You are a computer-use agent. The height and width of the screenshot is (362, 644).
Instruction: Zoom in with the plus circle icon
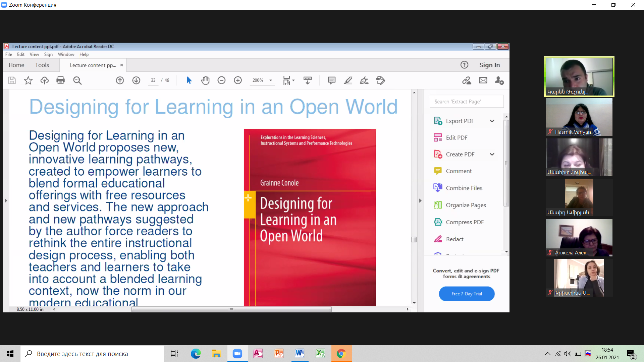pos(238,80)
